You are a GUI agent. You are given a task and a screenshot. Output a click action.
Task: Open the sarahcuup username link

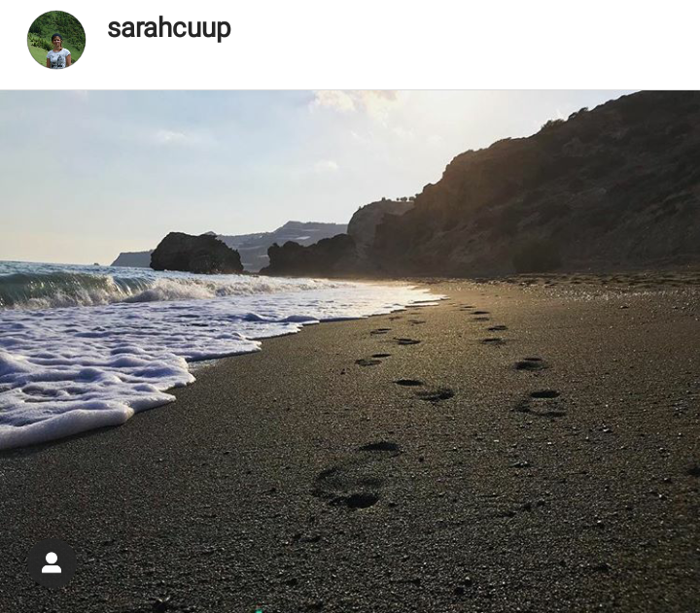(x=169, y=28)
